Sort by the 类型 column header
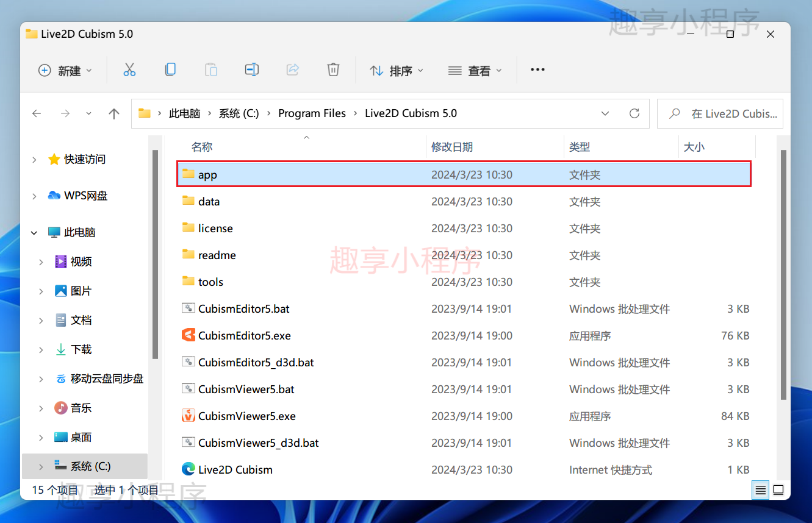The width and height of the screenshot is (812, 523). click(x=580, y=147)
